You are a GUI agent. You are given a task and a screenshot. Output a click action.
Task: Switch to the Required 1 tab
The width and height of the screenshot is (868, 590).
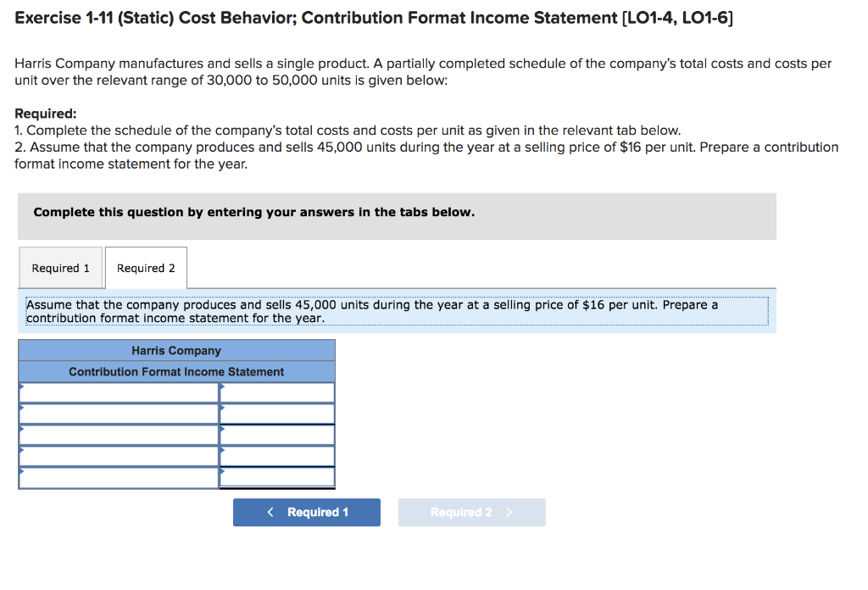(61, 268)
